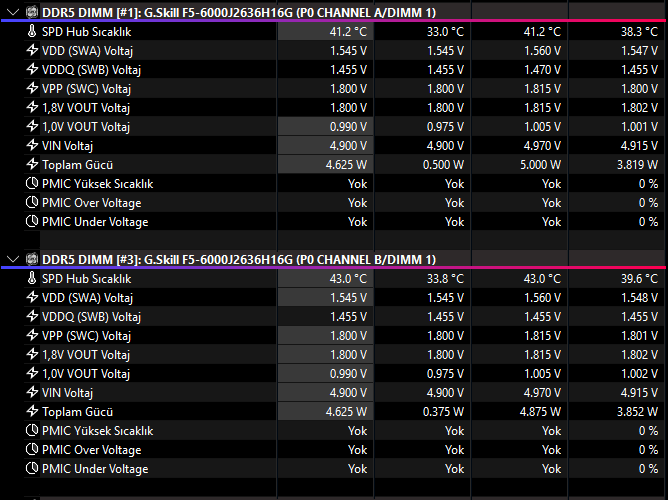Click clock icon of DIMM #1 PMIC Yüksek Sıcaklık
This screenshot has width=668, height=500.
point(32,184)
